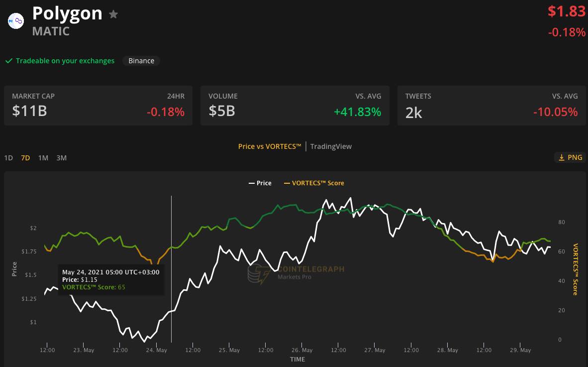Click the green tradeable checkmark icon
Image resolution: width=588 pixels, height=367 pixels.
9,61
